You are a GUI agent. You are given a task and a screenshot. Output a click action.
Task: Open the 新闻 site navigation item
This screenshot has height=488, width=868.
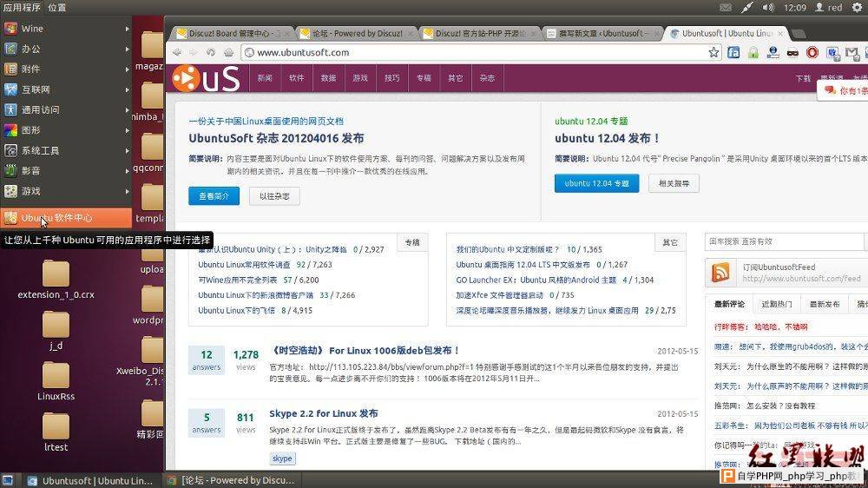pos(265,78)
